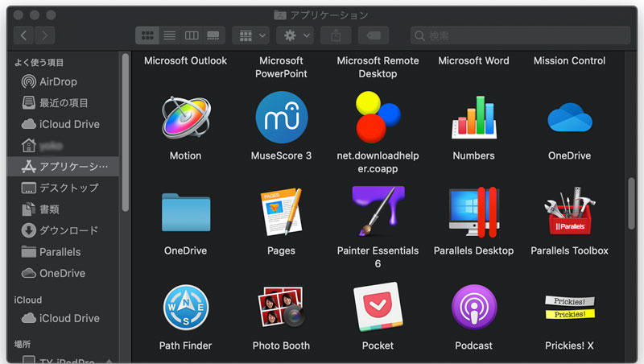Screen dimensions: 644x364
Task: Click the Share toolbar button
Action: [x=336, y=35]
